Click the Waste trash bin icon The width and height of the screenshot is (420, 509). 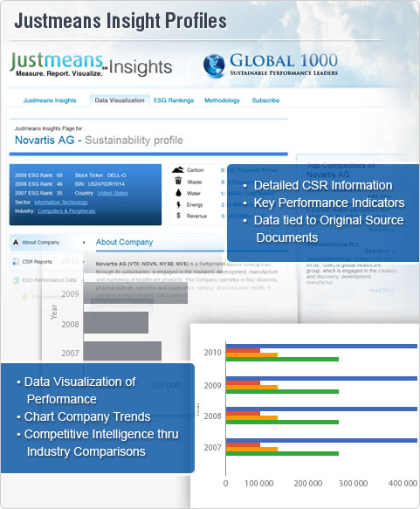coord(178,181)
